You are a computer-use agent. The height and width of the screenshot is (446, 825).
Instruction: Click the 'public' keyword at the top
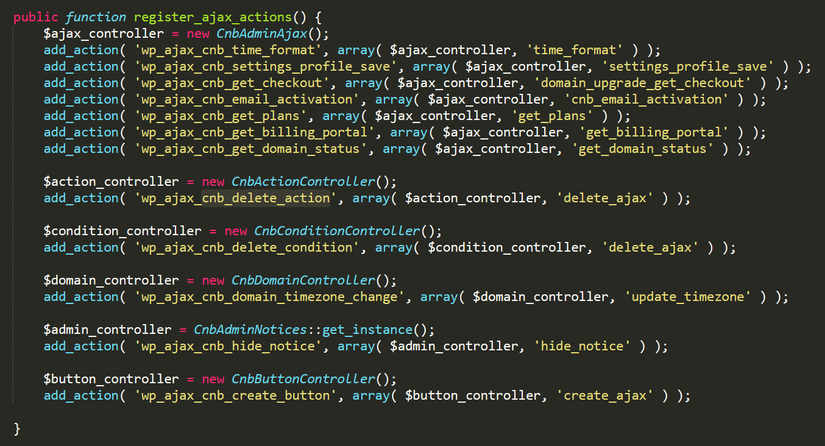[x=36, y=17]
